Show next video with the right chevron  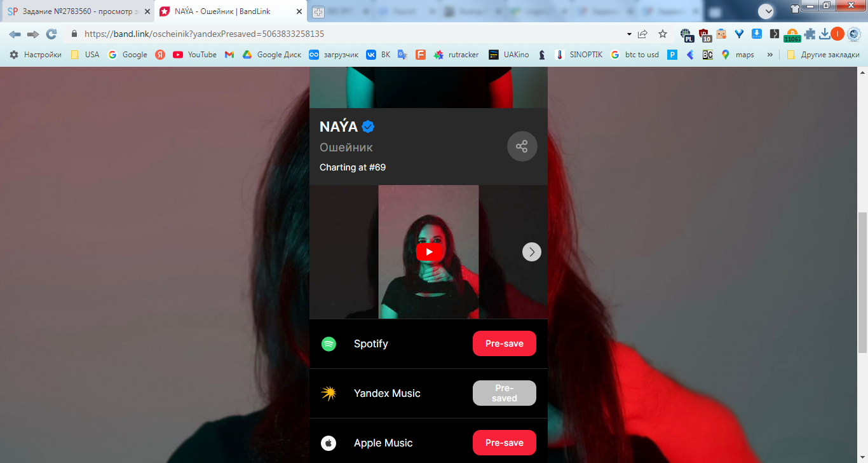(x=532, y=252)
